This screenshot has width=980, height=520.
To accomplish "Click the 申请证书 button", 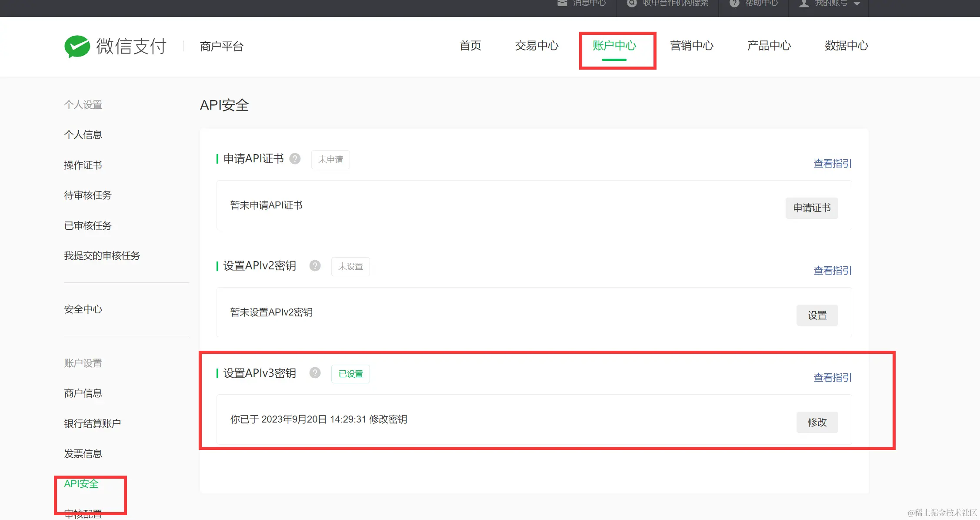I will (x=811, y=208).
